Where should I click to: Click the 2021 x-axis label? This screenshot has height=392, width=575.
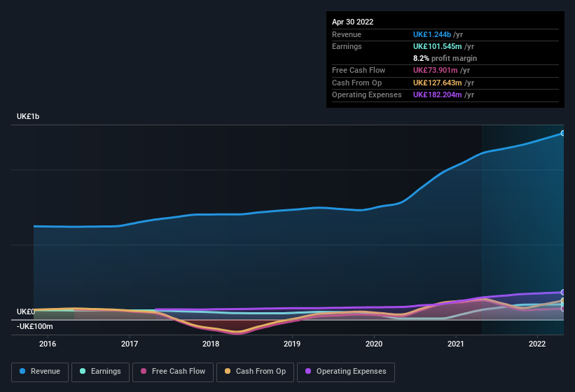456,344
